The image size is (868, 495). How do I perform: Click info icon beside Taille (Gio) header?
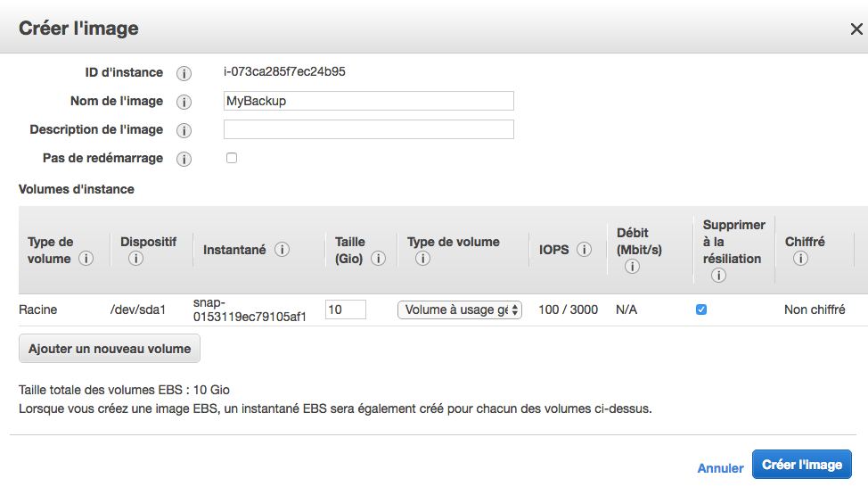[x=378, y=259]
